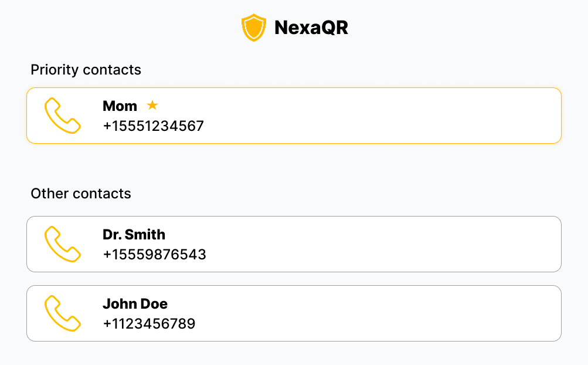Select the contact name John Doe
This screenshot has height=365, width=588.
point(135,303)
